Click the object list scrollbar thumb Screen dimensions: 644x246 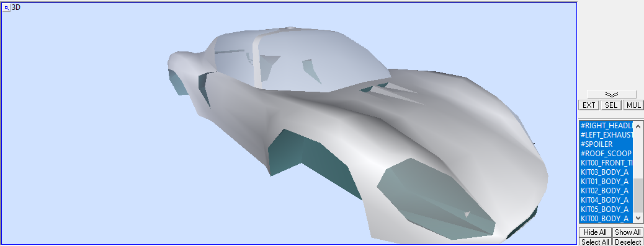638,196
